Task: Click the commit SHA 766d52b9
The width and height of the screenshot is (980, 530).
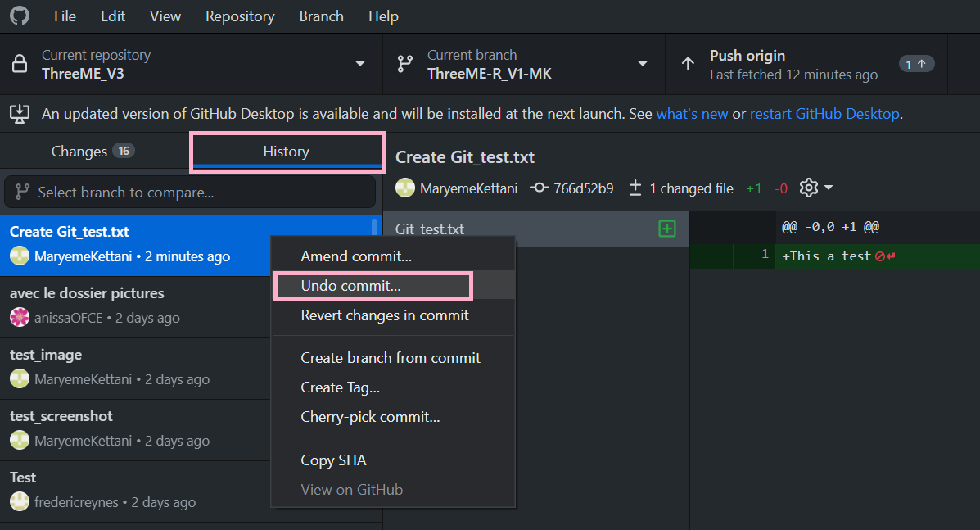Action: [x=583, y=188]
